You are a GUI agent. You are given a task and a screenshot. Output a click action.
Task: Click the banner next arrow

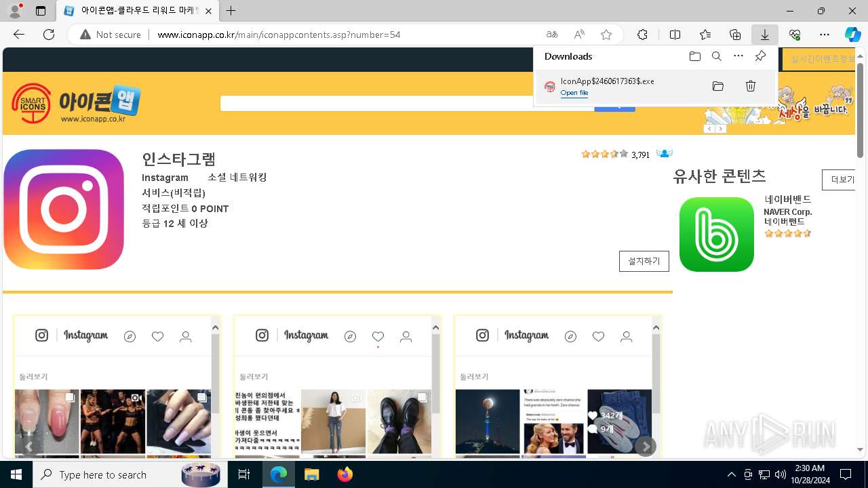click(721, 129)
